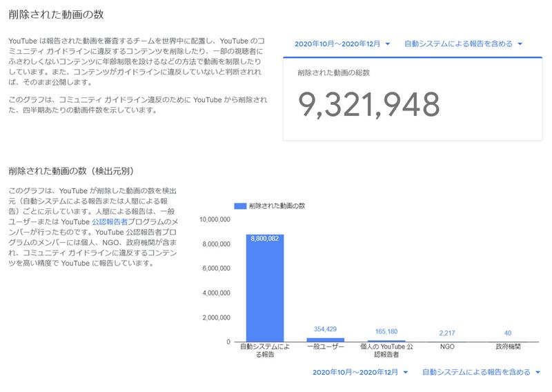Screen dimensions: 552x392
Task: Click the heading 削除された動画の数（検出元別）
Action: point(72,171)
